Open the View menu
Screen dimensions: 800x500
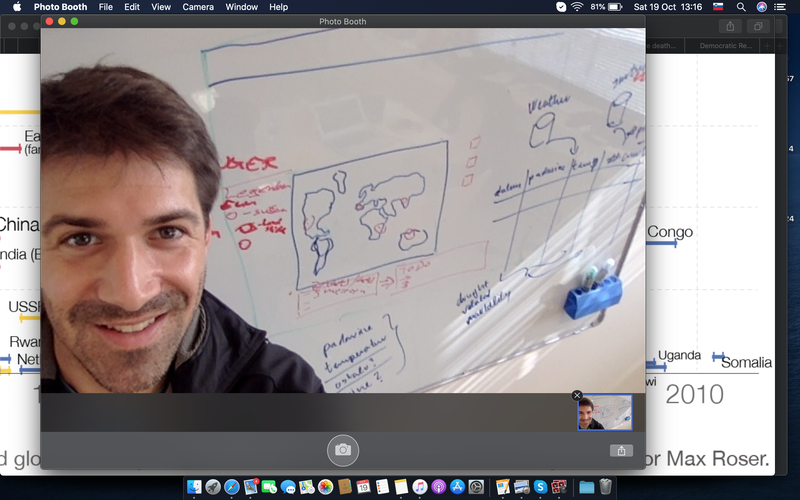coord(160,7)
